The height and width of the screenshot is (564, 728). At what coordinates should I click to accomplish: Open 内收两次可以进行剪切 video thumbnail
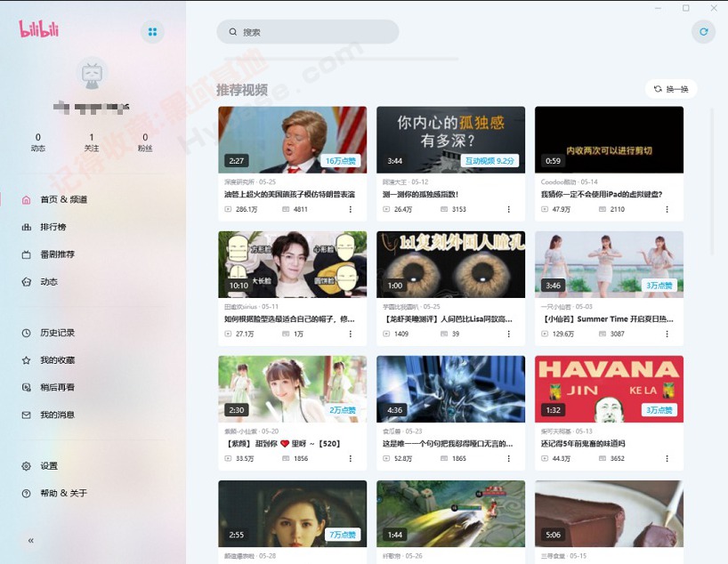(609, 140)
